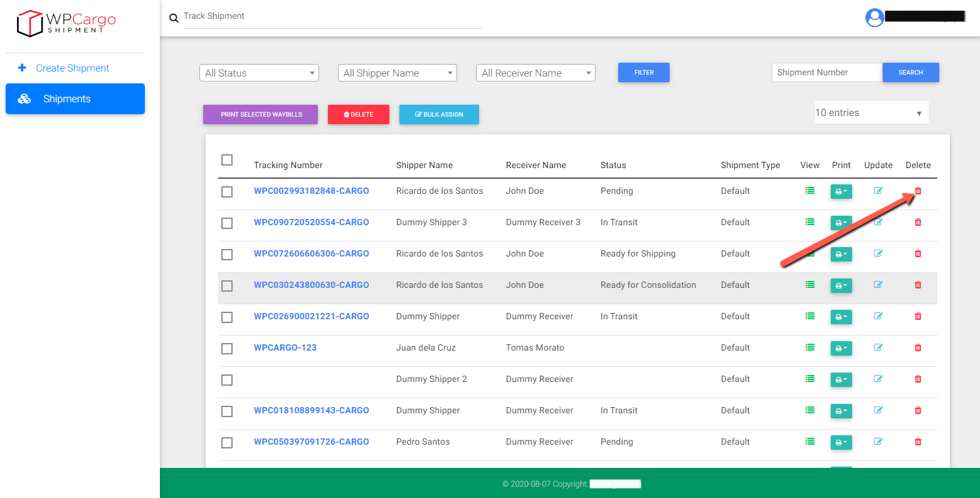The image size is (980, 498).
Task: Toggle the select-all checkbox in table header
Action: (x=227, y=160)
